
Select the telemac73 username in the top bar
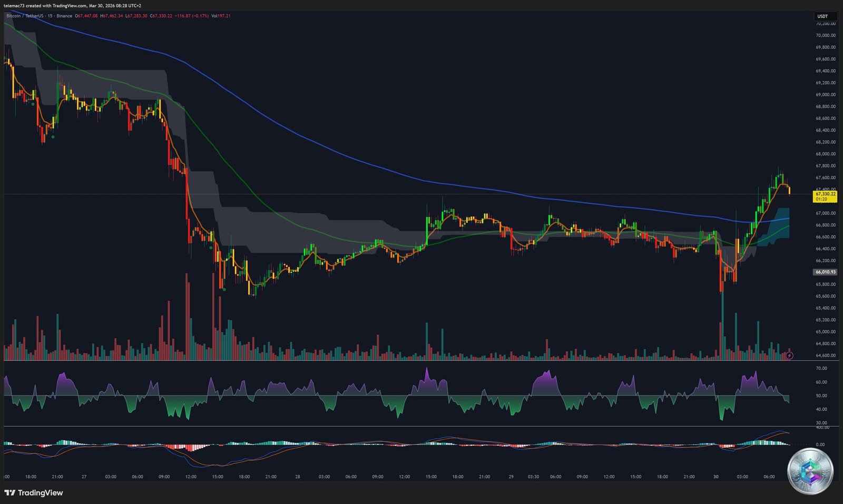tap(13, 6)
